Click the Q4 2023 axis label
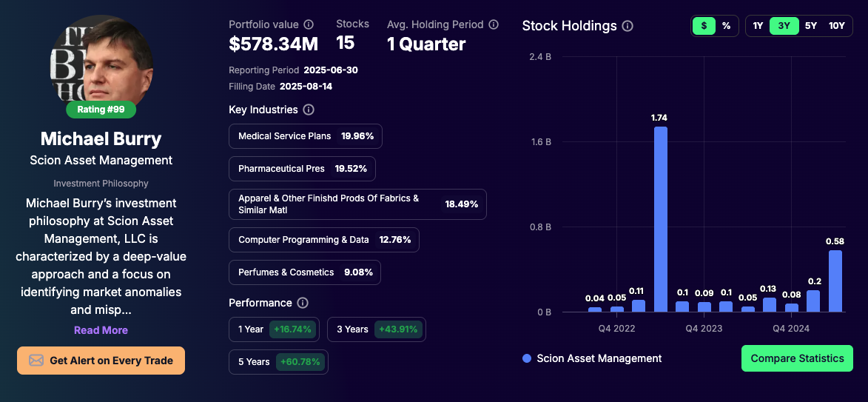 point(704,329)
